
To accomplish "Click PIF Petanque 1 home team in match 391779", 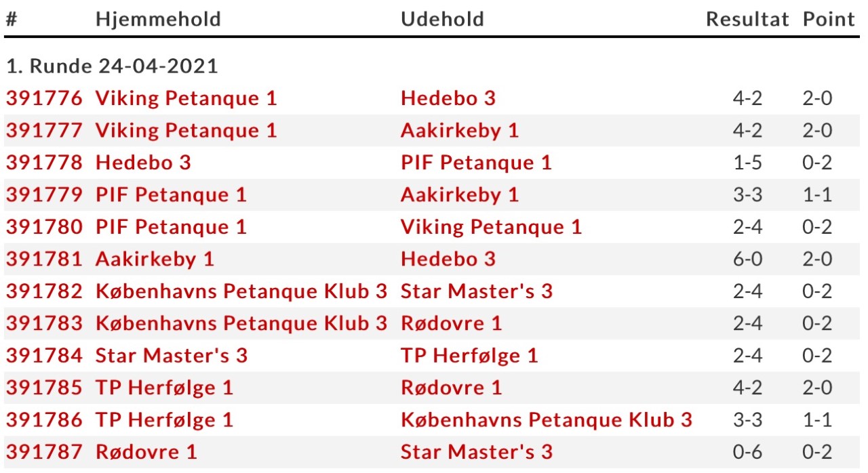I will (x=171, y=194).
